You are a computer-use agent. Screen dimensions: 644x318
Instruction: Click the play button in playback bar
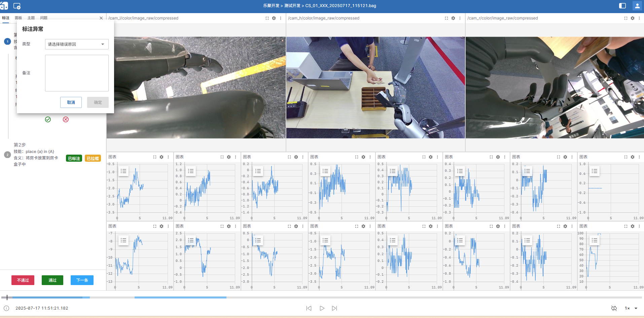coord(322,308)
